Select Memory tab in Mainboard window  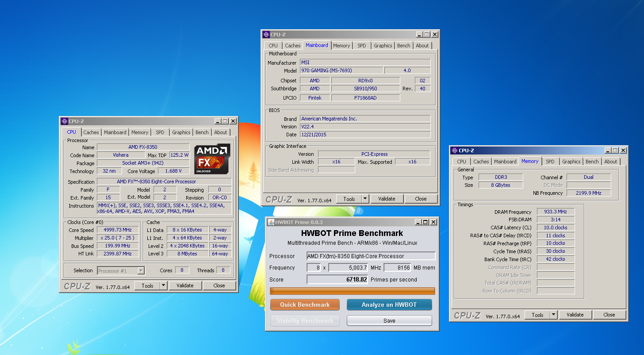click(x=341, y=46)
